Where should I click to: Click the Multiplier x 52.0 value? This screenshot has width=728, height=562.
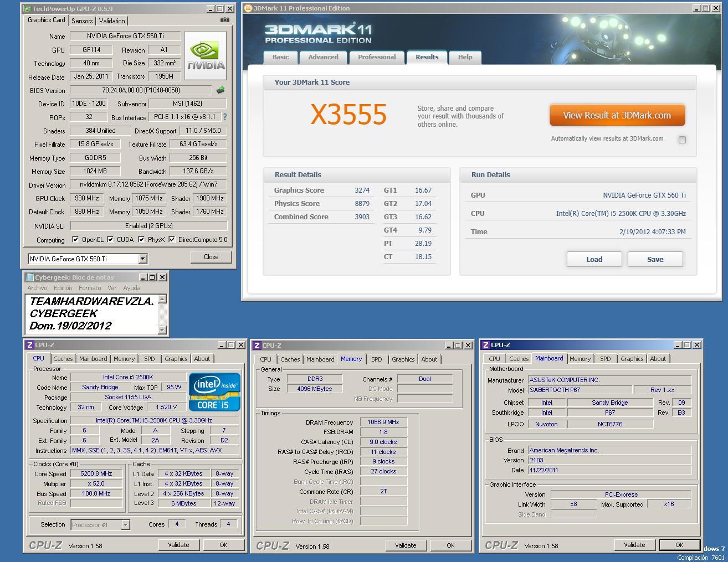pyautogui.click(x=96, y=484)
